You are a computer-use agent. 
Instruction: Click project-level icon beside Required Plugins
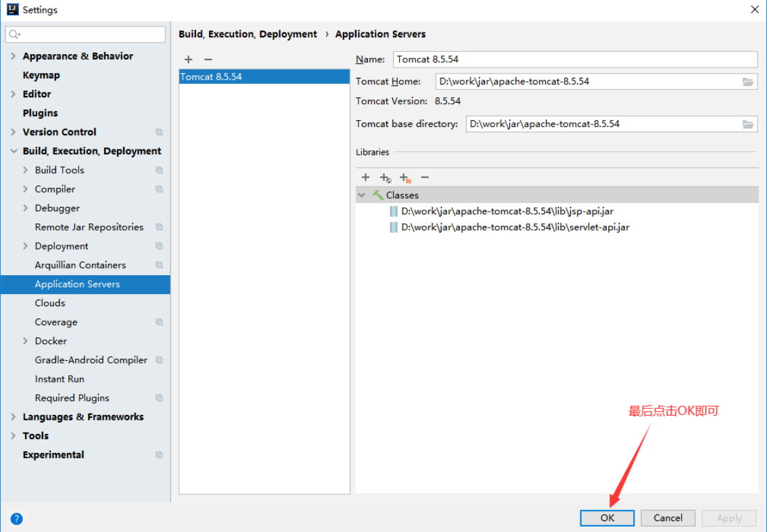pos(159,398)
